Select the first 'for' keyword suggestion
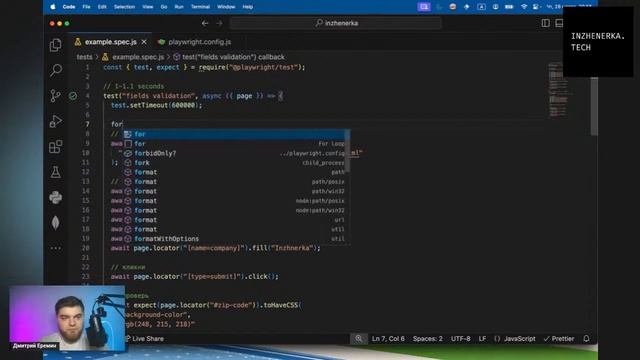The image size is (640, 360). pyautogui.click(x=235, y=134)
